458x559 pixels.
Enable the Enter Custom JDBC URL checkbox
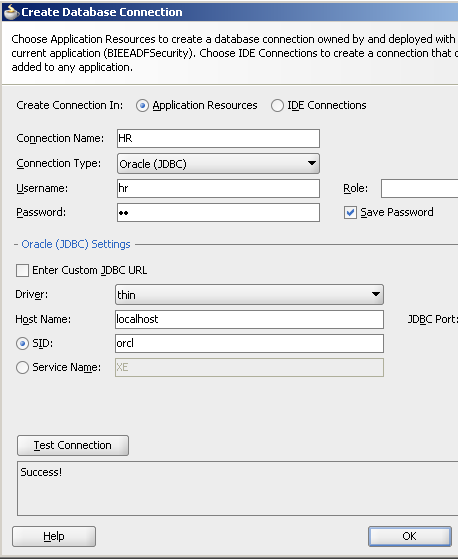click(22, 270)
